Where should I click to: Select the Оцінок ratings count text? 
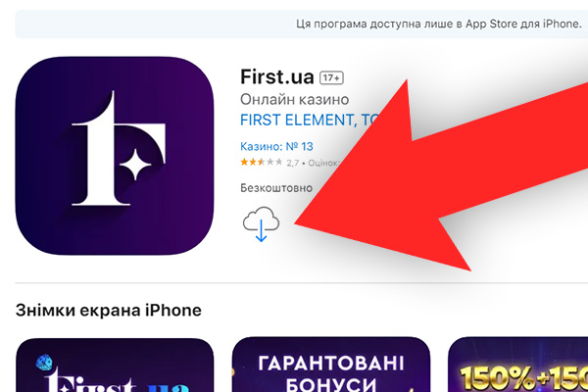pyautogui.click(x=324, y=163)
